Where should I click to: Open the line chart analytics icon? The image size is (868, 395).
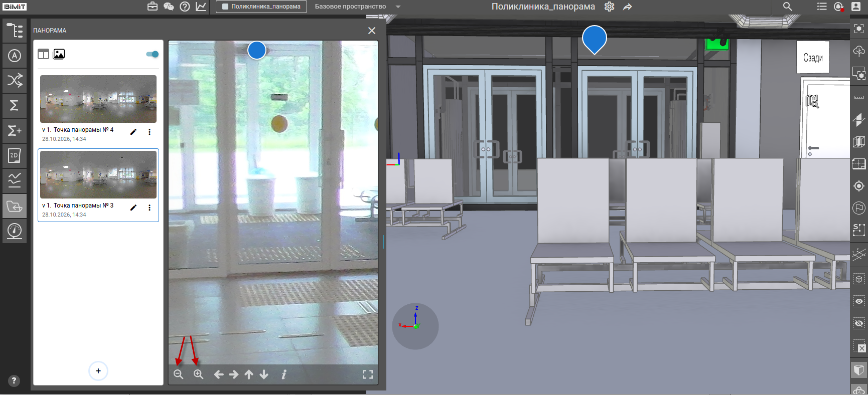(201, 7)
